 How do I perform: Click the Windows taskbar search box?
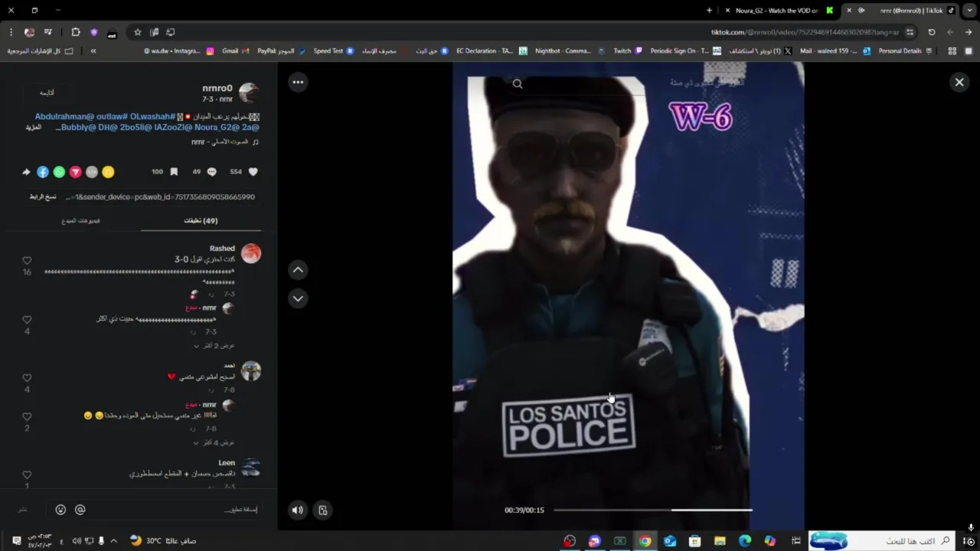coord(882,541)
